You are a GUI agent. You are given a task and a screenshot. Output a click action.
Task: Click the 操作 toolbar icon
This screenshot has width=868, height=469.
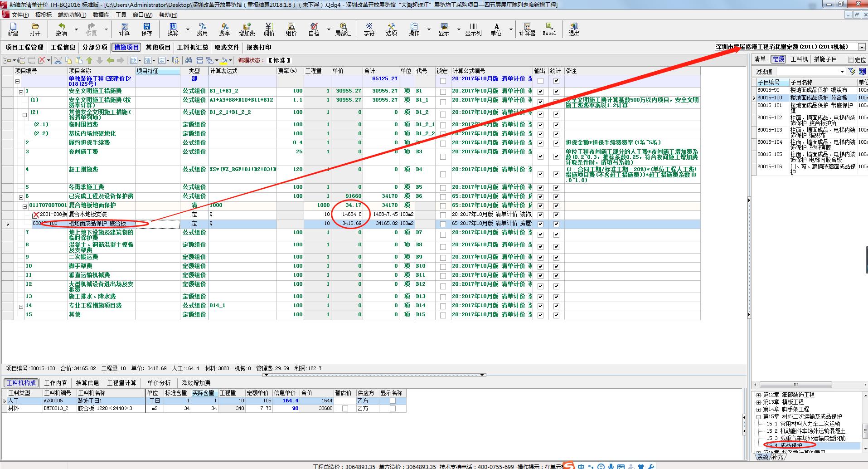coord(414,29)
